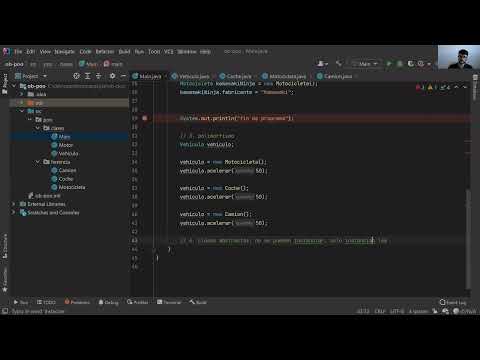Open the Main run configuration dropdown
The width and height of the screenshot is (480, 360).
(365, 64)
